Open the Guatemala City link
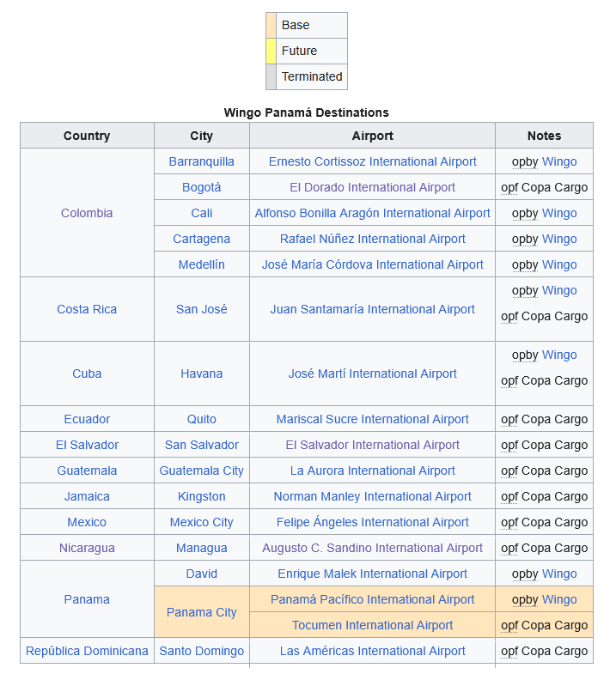Screen dimensions: 616x674 [x=201, y=471]
